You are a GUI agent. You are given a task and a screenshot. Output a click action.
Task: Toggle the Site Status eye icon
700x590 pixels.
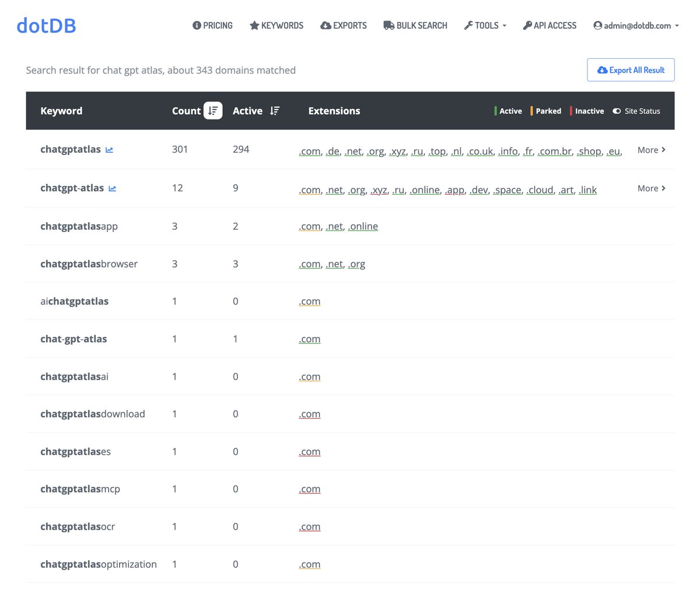pos(617,111)
